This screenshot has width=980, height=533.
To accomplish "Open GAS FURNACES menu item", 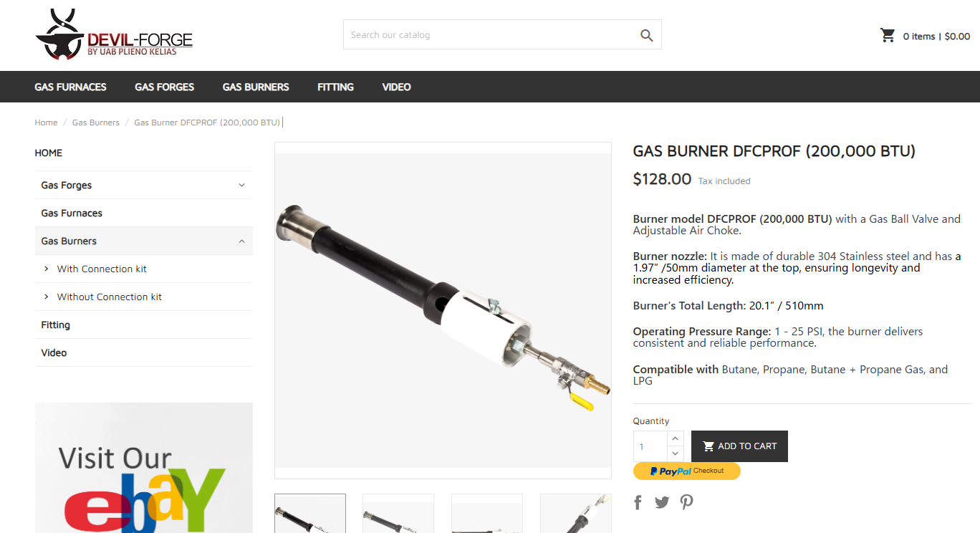I will click(x=70, y=87).
